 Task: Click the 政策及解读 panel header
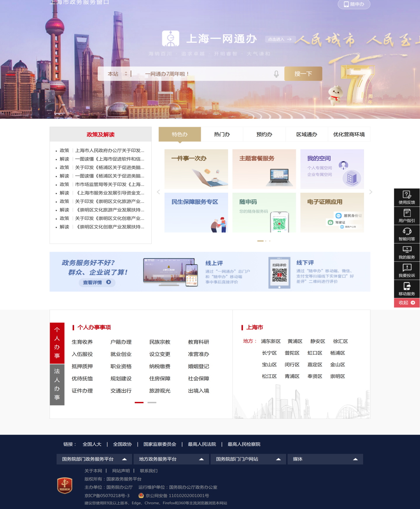coord(100,134)
